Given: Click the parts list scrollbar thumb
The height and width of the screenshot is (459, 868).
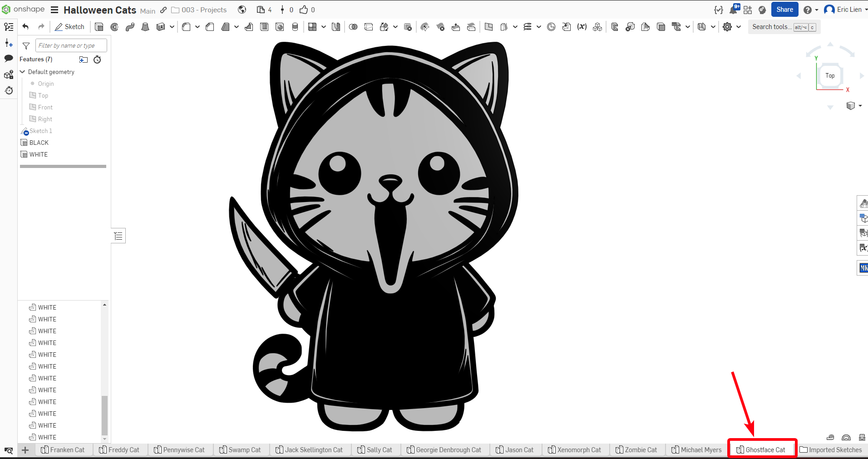Looking at the screenshot, I should click(x=104, y=415).
